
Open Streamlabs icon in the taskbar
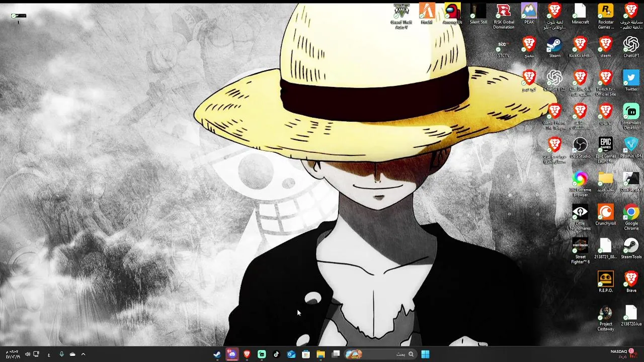[x=262, y=354]
